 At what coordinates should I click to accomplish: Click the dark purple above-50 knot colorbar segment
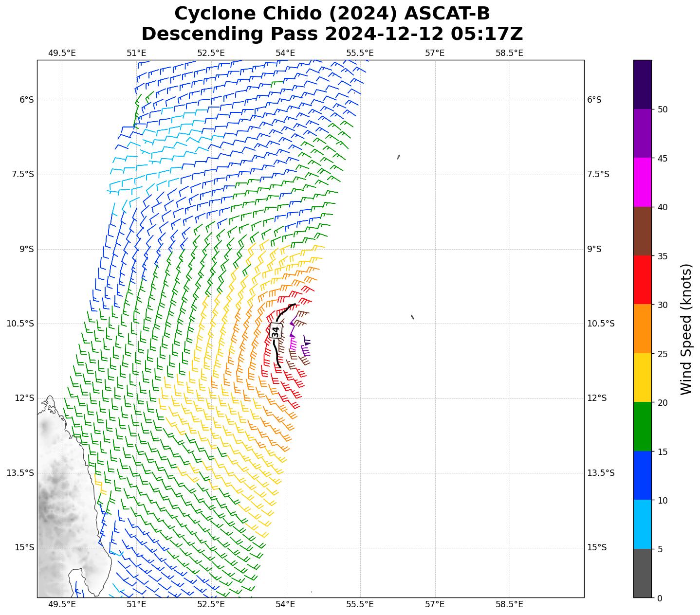642,84
